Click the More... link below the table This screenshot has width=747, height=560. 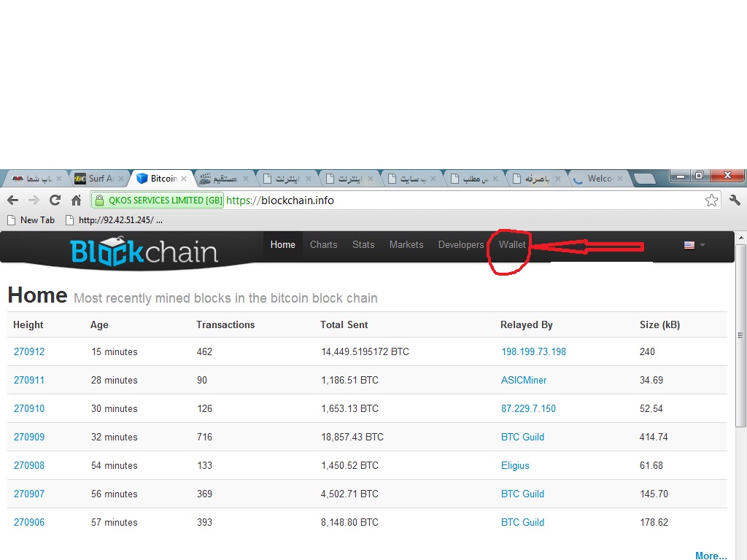711,555
